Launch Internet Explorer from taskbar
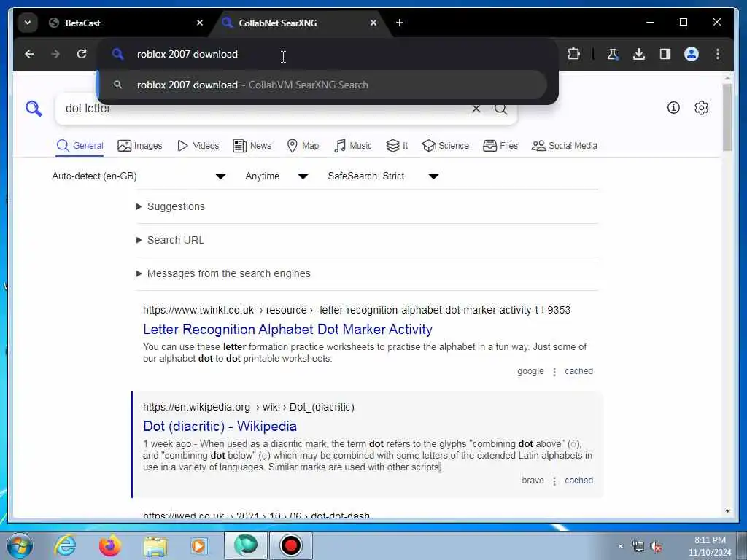The height and width of the screenshot is (560, 747). (x=65, y=545)
